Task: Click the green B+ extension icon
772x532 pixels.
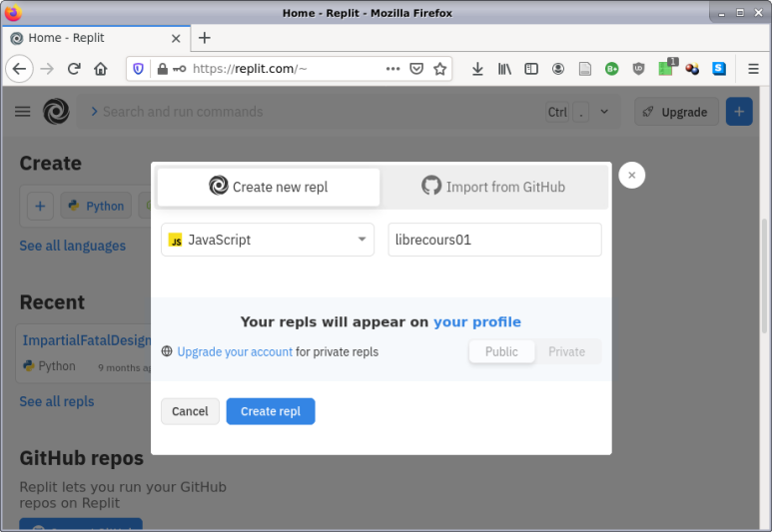Action: [x=611, y=69]
